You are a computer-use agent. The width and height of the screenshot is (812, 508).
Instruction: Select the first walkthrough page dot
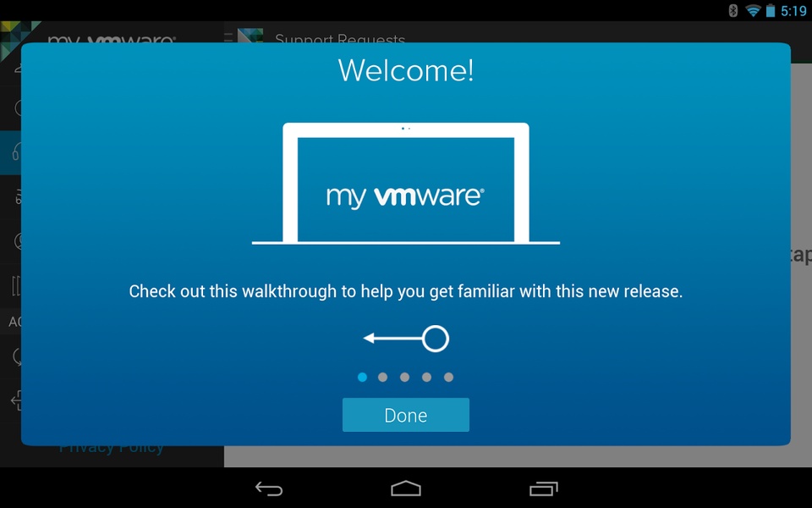point(363,377)
